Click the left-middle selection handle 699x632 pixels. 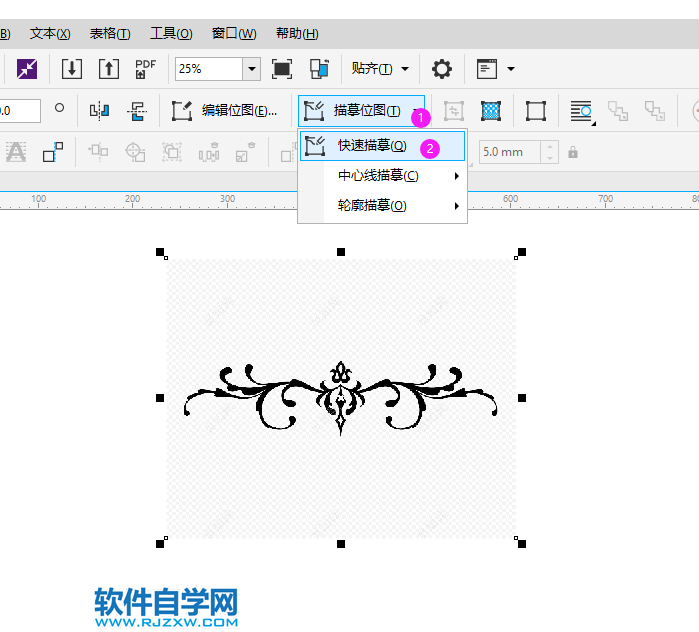tap(160, 398)
